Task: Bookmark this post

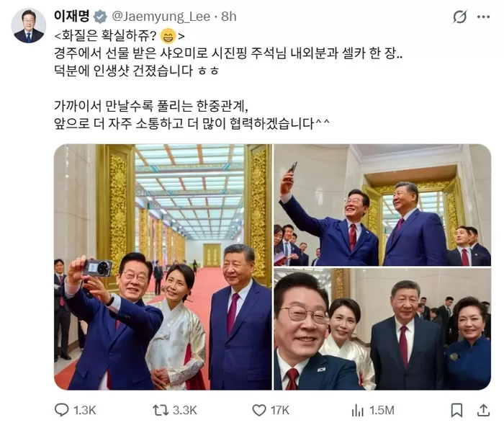Action: (x=456, y=410)
